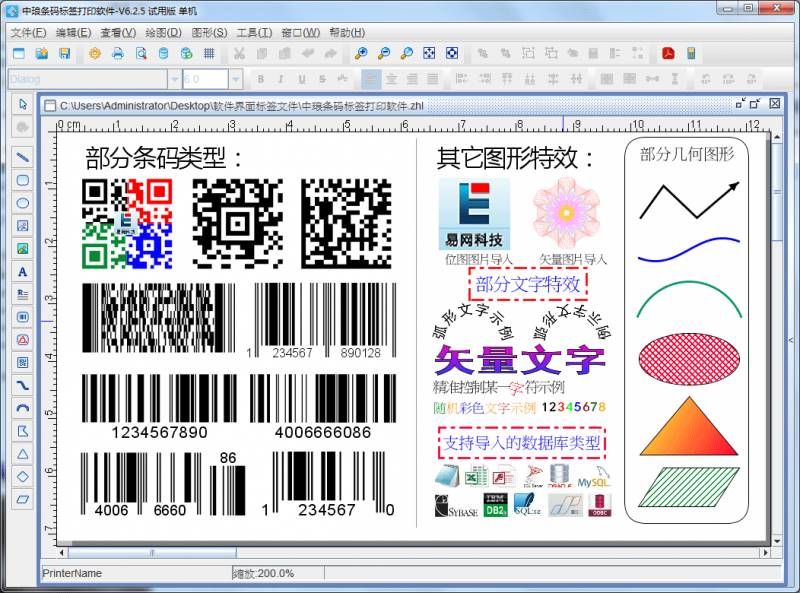The height and width of the screenshot is (593, 800).
Task: Click the red PDF export icon
Action: [x=668, y=53]
